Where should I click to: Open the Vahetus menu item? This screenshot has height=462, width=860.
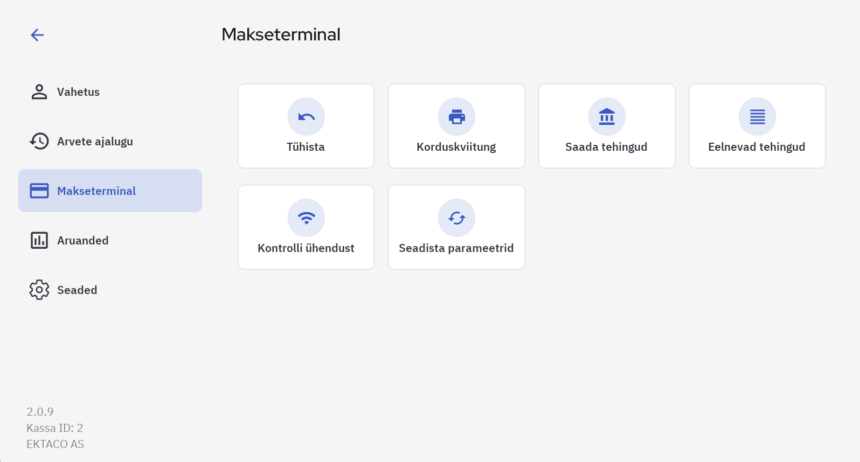pyautogui.click(x=78, y=92)
